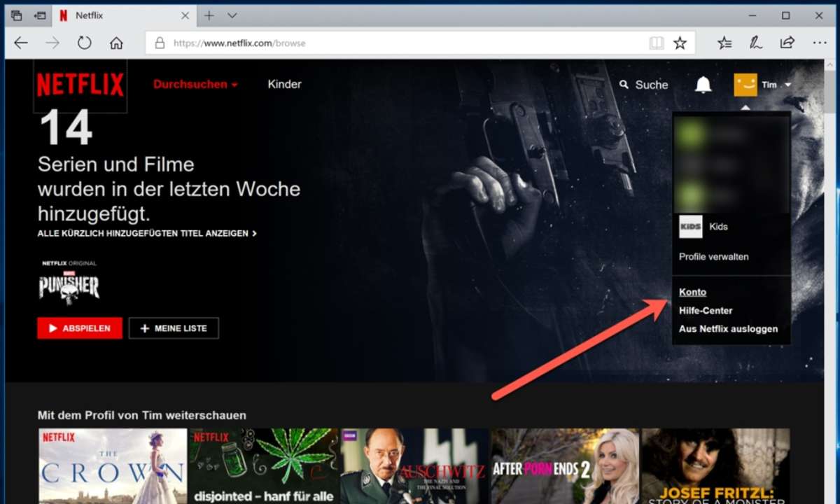
Task: Open Hilfe-Center from the menu
Action: tap(706, 310)
